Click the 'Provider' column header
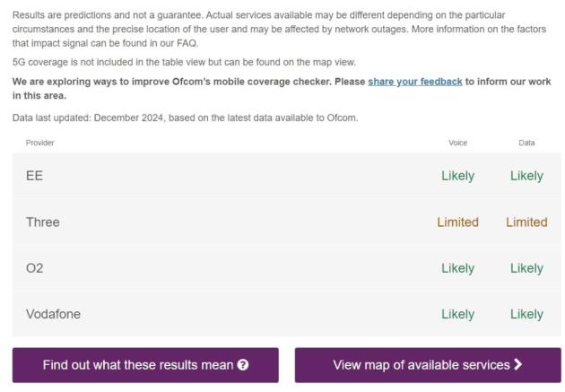 pos(39,143)
